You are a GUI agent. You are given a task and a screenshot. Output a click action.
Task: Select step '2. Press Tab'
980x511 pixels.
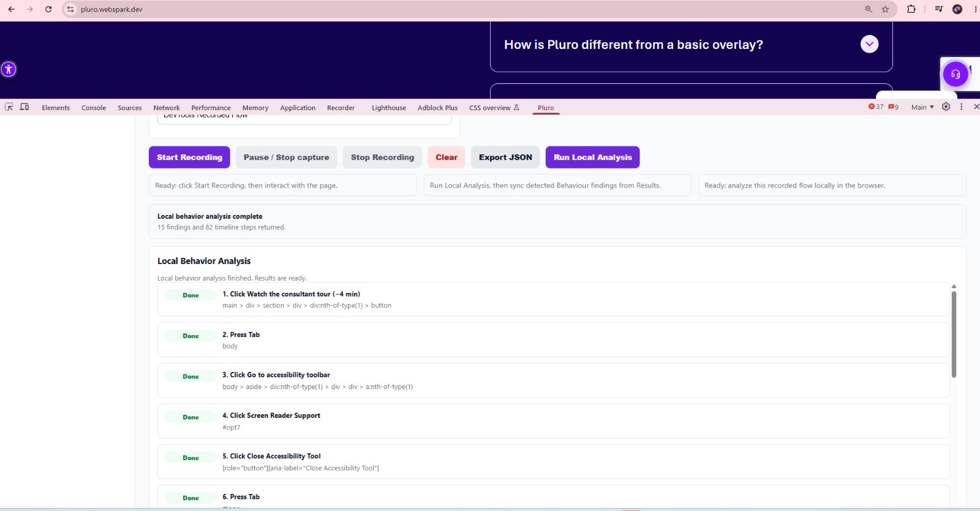pos(553,339)
